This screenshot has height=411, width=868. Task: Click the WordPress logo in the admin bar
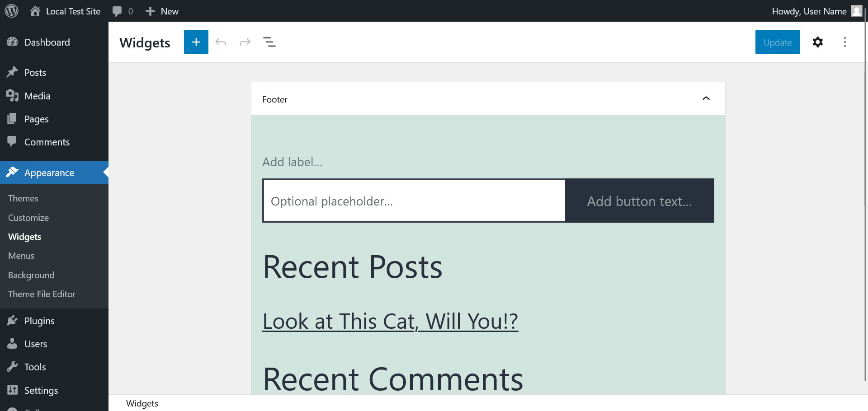[11, 10]
